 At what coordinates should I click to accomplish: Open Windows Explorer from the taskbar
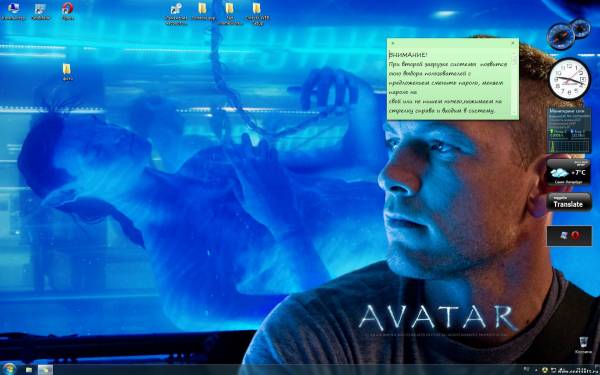click(29, 370)
